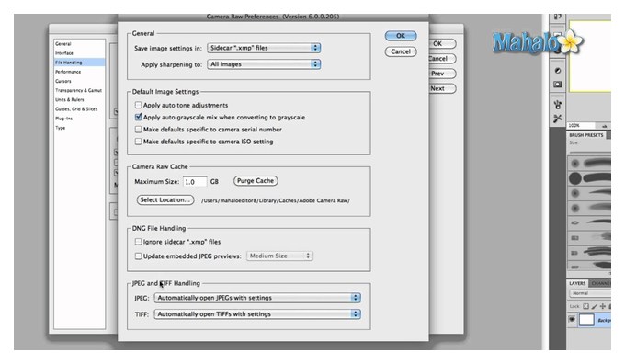
Task: Enable Apply auto tone adjustments
Action: 138,105
